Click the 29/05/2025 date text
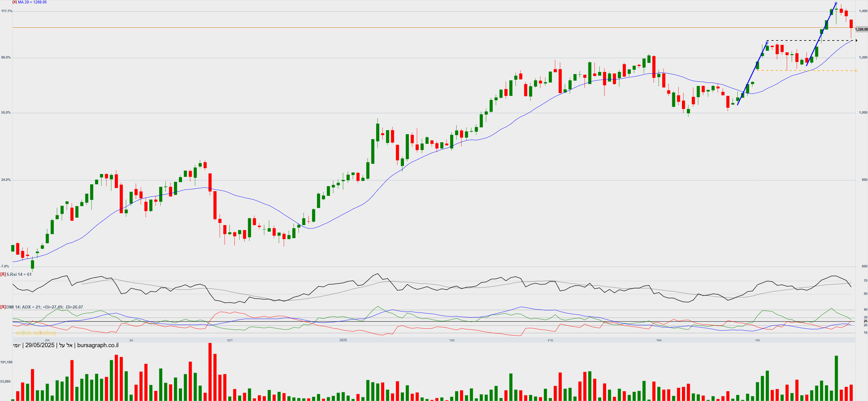Screen dimensions: 868x401 (40, 345)
